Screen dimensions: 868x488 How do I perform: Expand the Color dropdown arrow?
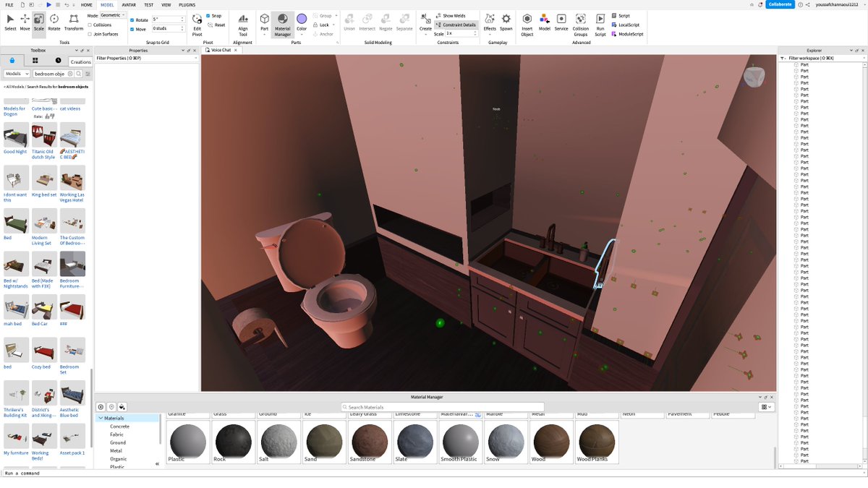tap(302, 35)
